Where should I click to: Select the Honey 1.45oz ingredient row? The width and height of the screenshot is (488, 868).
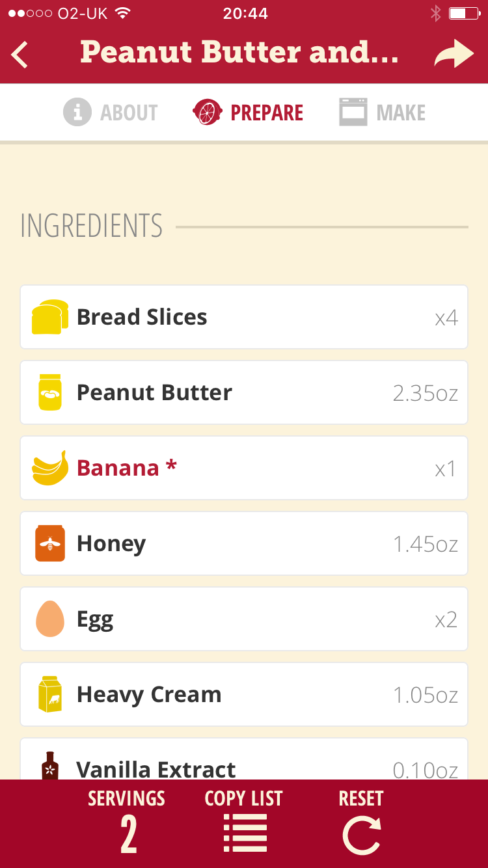pyautogui.click(x=244, y=543)
